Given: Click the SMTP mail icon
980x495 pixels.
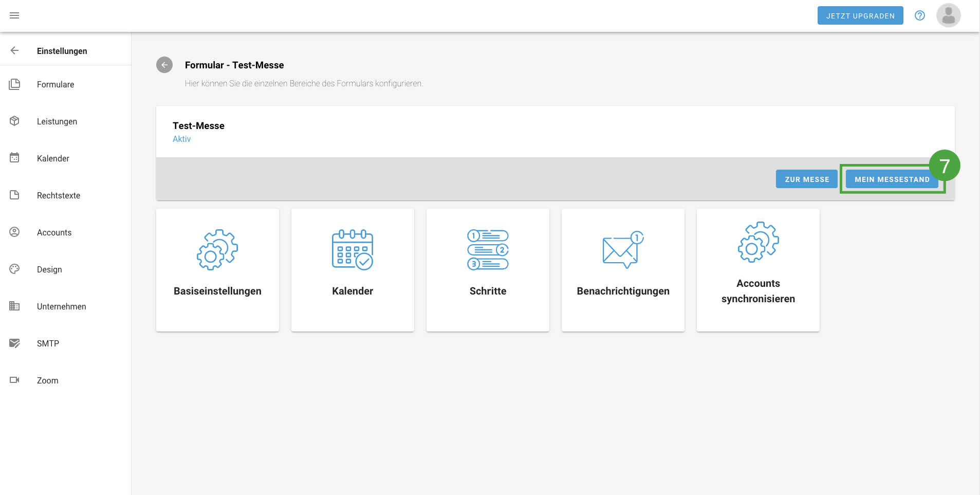Looking at the screenshot, I should click(x=14, y=343).
